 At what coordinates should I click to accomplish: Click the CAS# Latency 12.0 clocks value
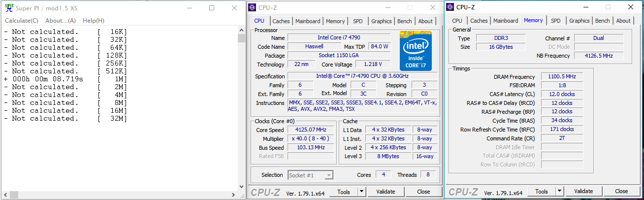[562, 94]
